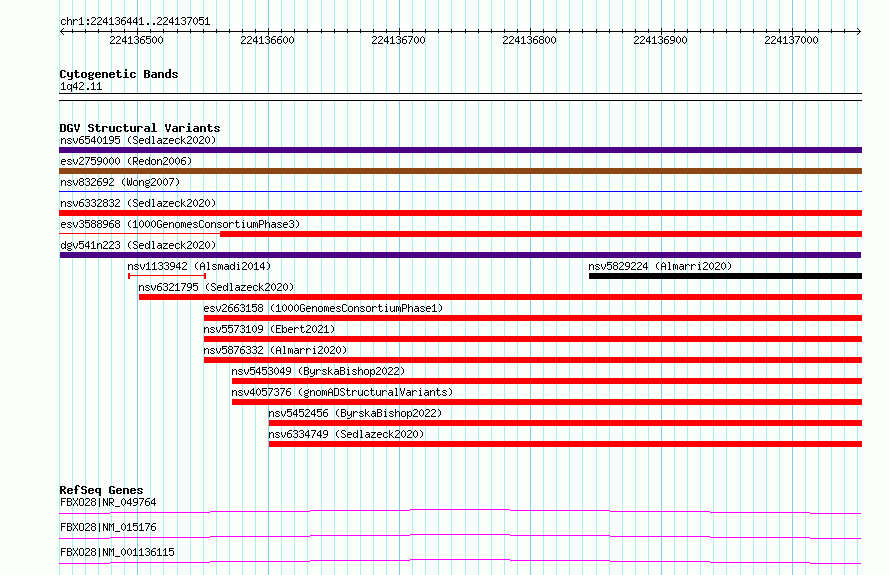Image resolution: width=890 pixels, height=575 pixels.
Task: Click the thin blue line of nsv832692
Action: pyautogui.click(x=460, y=192)
